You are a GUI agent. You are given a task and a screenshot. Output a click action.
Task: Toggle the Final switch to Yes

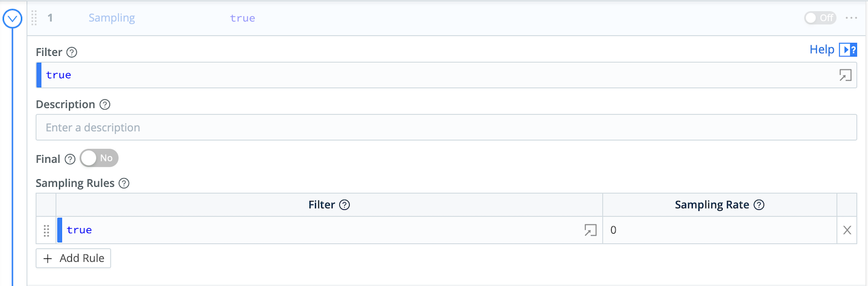(99, 158)
